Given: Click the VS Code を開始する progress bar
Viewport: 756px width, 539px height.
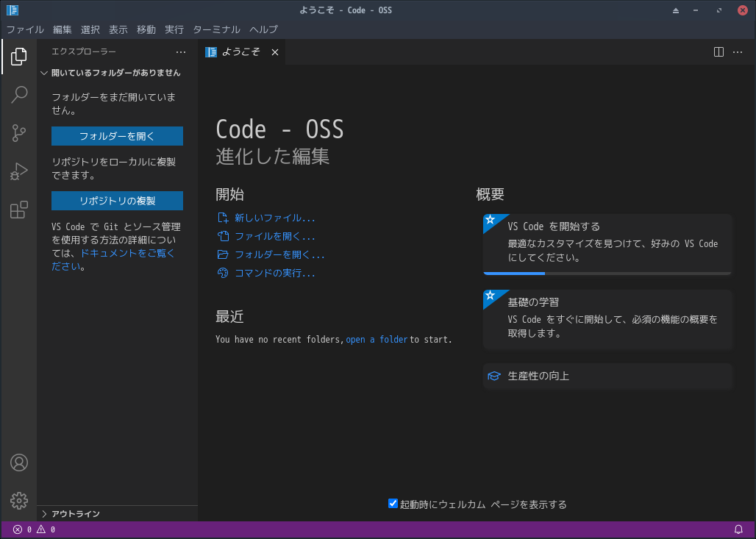Looking at the screenshot, I should (x=607, y=274).
